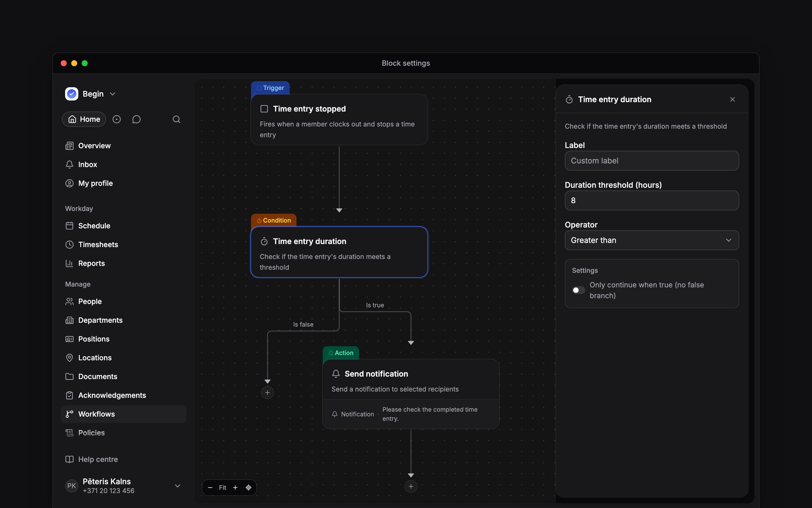This screenshot has width=812, height=508.
Task: Expand the Pēteris Kalns account chevron
Action: point(178,486)
